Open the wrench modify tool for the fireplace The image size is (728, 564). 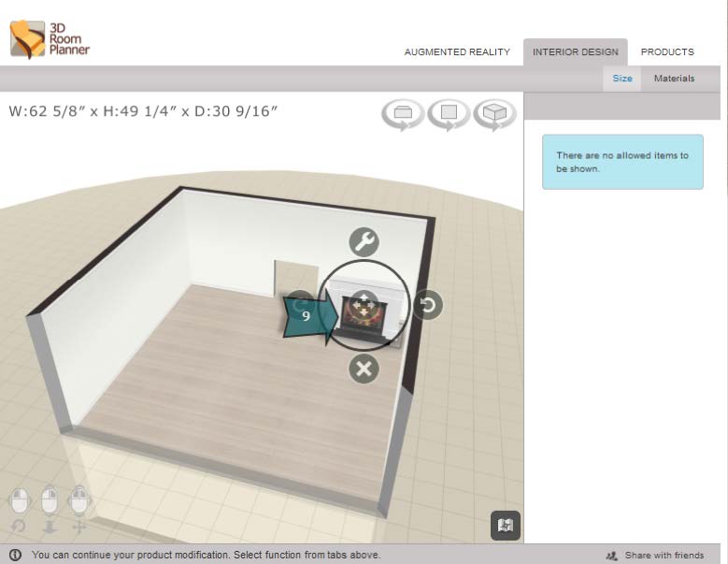tap(364, 242)
